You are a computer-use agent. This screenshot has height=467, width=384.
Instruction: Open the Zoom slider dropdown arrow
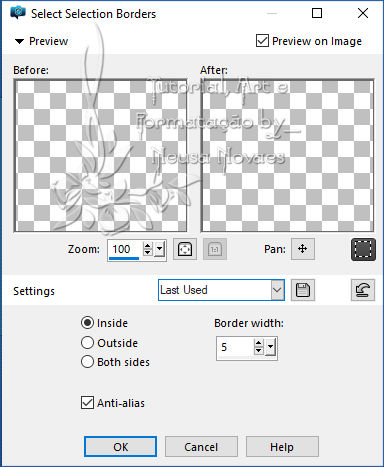(160, 249)
